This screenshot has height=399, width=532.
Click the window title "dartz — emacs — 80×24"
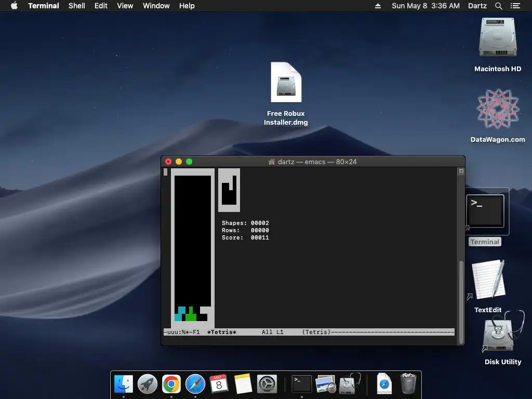[x=317, y=162]
